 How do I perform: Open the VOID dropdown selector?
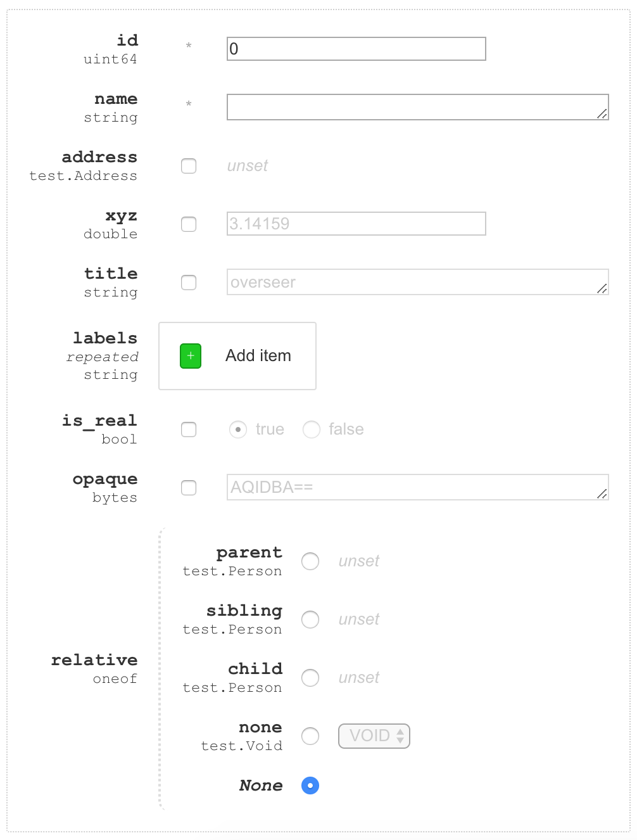pyautogui.click(x=374, y=736)
